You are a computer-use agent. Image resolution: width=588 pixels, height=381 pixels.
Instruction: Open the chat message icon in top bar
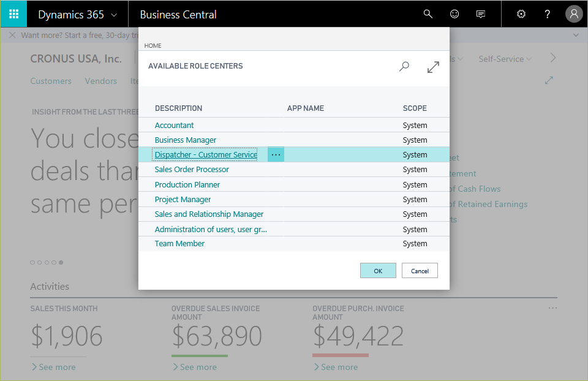coord(480,14)
